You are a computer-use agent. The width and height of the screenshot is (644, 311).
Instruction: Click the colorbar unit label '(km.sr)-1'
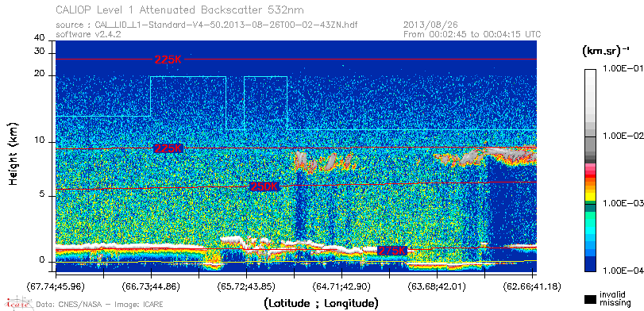pos(606,52)
